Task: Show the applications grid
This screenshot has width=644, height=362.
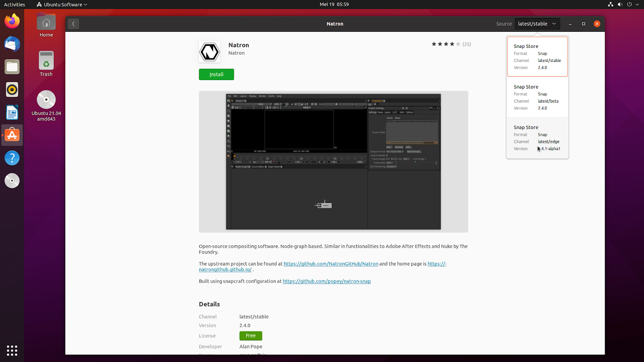Action: coord(12,350)
